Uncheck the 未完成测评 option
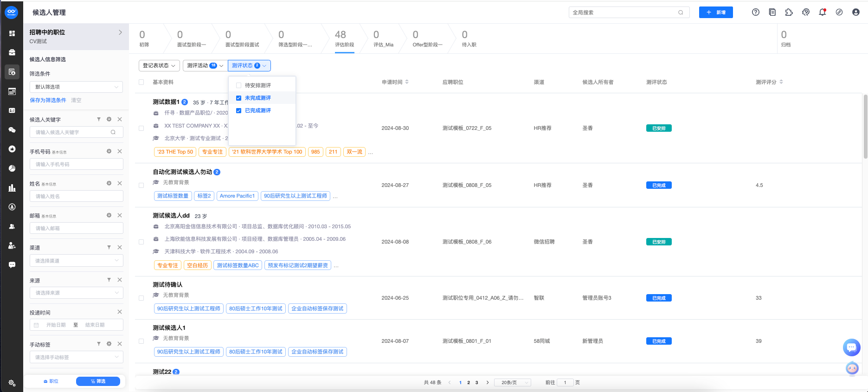 click(238, 98)
